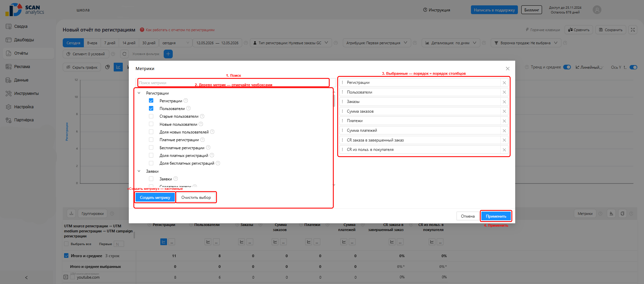This screenshot has height=284, width=644.
Task: Remove Сумма заказов from selected metrics
Action: coord(504,111)
